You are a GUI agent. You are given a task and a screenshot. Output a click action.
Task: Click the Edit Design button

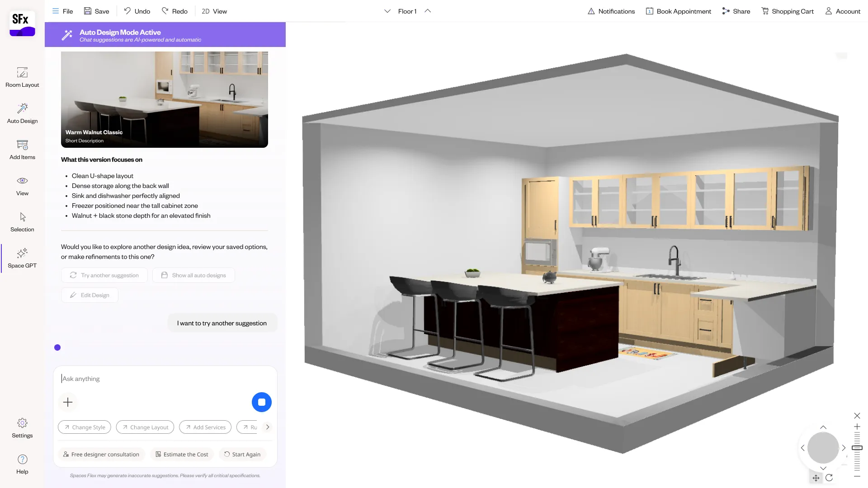point(90,295)
